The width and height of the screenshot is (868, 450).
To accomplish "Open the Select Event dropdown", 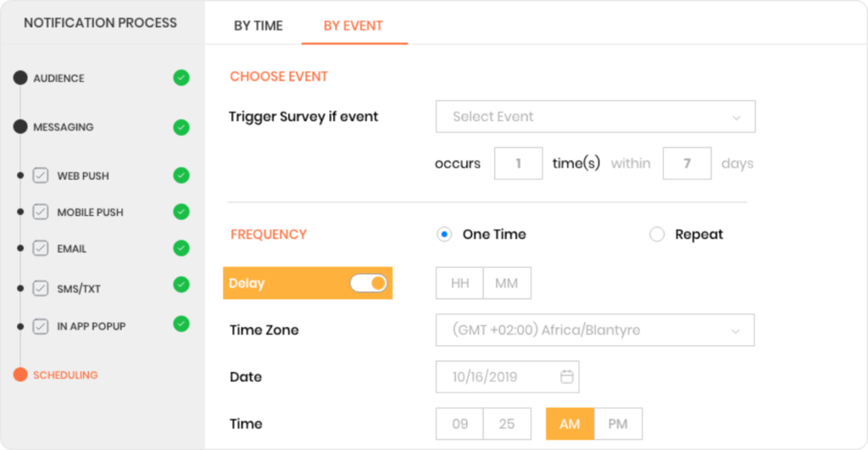I will [x=595, y=116].
